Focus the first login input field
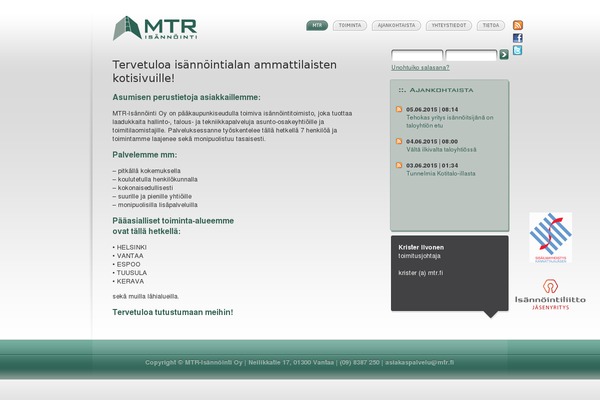This screenshot has width=600, height=400. (417, 55)
